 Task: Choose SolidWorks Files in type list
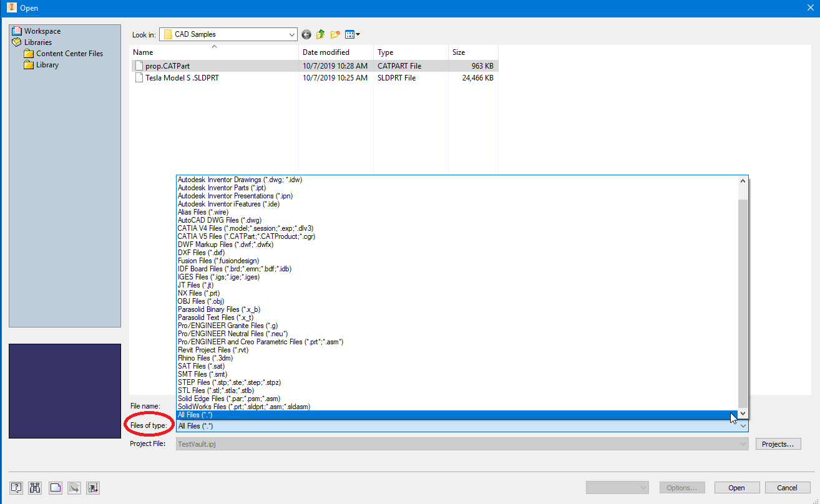pos(243,407)
